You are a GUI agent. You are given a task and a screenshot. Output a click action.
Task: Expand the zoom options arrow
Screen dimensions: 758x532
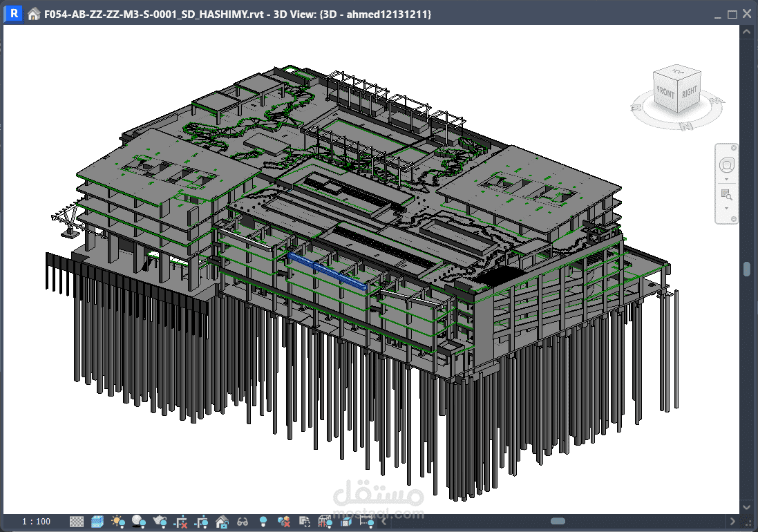click(727, 208)
